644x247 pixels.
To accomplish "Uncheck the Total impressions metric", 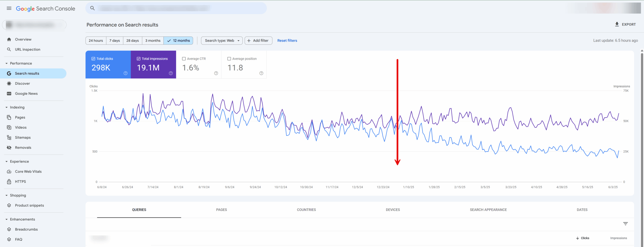I will 138,59.
